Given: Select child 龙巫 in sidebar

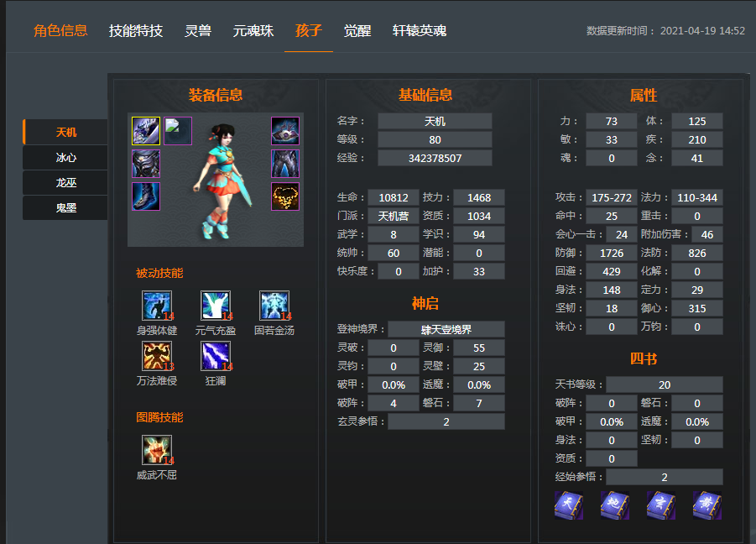Looking at the screenshot, I should [x=65, y=183].
